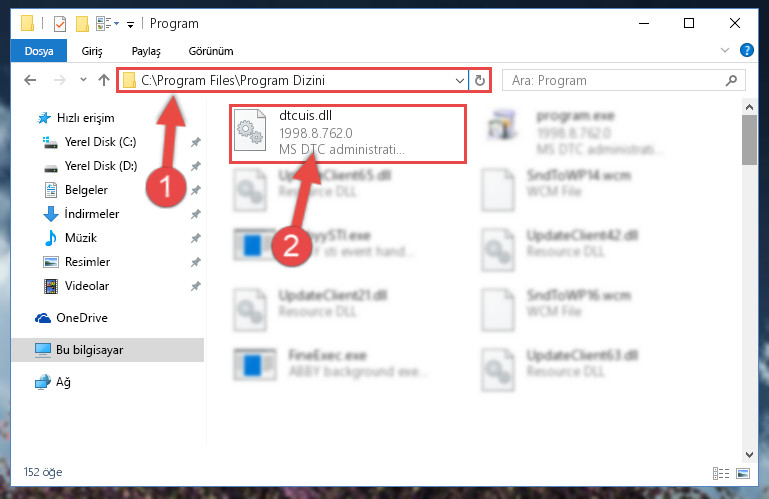This screenshot has width=769, height=499.
Task: Click the search magnifier icon
Action: [731, 80]
